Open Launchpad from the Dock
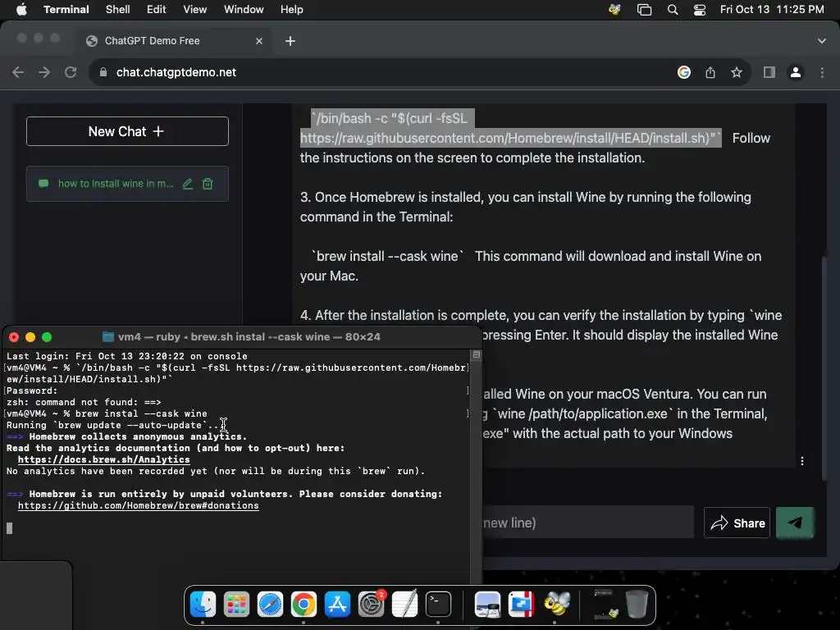The image size is (840, 630). pos(236,605)
